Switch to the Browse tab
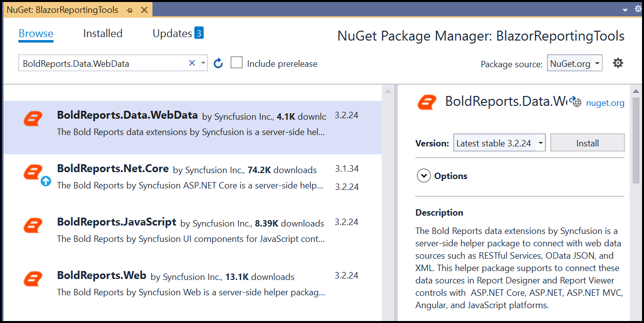The width and height of the screenshot is (644, 323). click(36, 34)
